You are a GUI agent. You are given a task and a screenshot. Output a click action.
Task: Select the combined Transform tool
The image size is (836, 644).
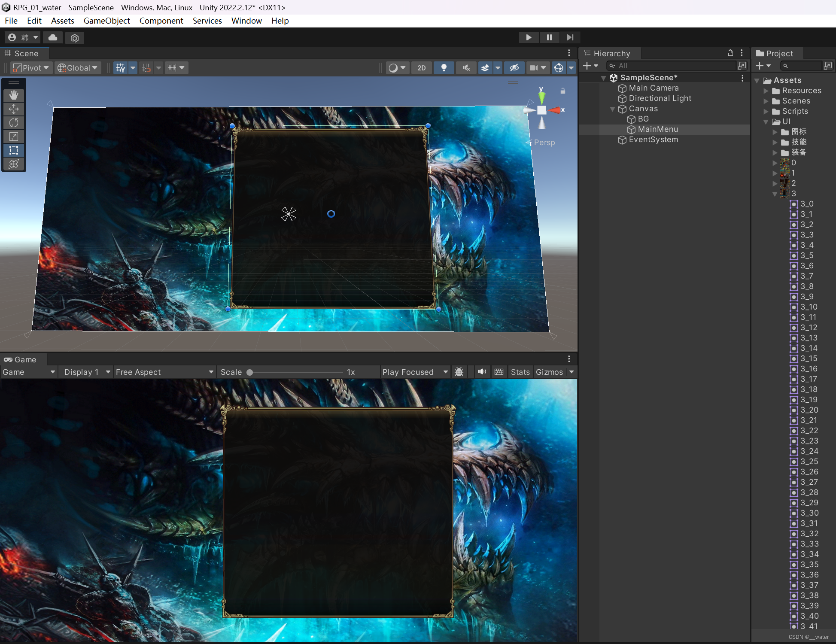(14, 164)
